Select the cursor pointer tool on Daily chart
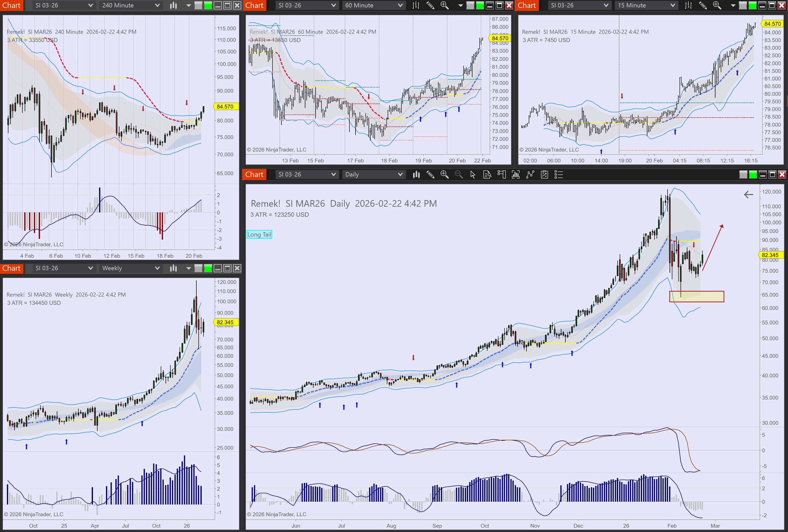 tap(473, 175)
